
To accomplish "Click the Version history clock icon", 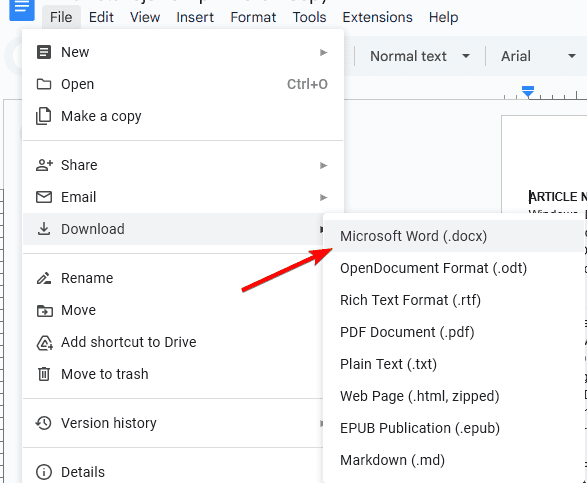I will point(43,423).
